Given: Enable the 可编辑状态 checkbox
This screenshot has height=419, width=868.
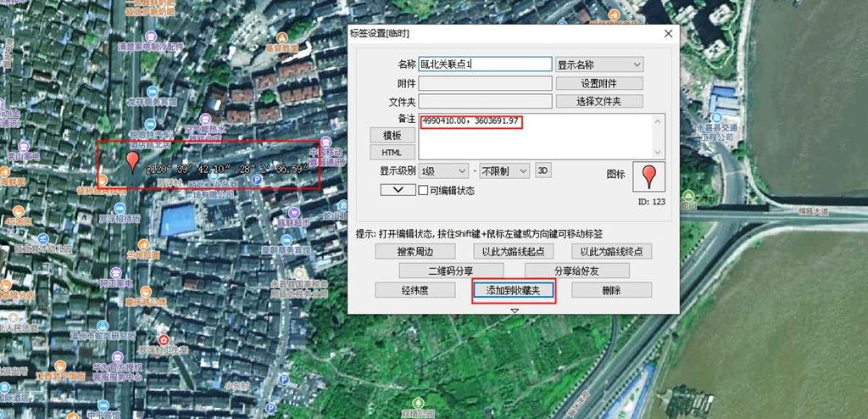Looking at the screenshot, I should point(424,191).
